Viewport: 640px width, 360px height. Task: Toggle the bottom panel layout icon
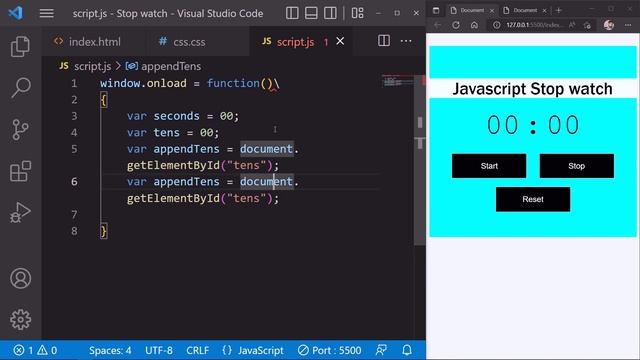coord(311,13)
